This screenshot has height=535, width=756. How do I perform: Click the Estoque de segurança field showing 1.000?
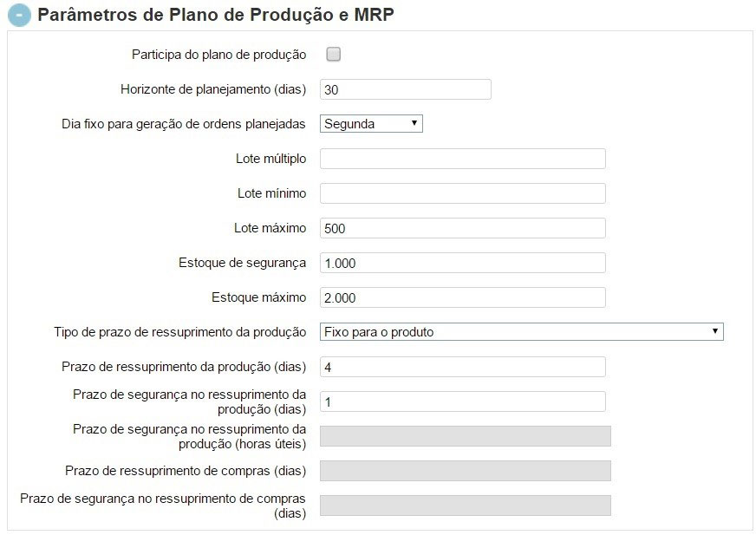pos(463,262)
